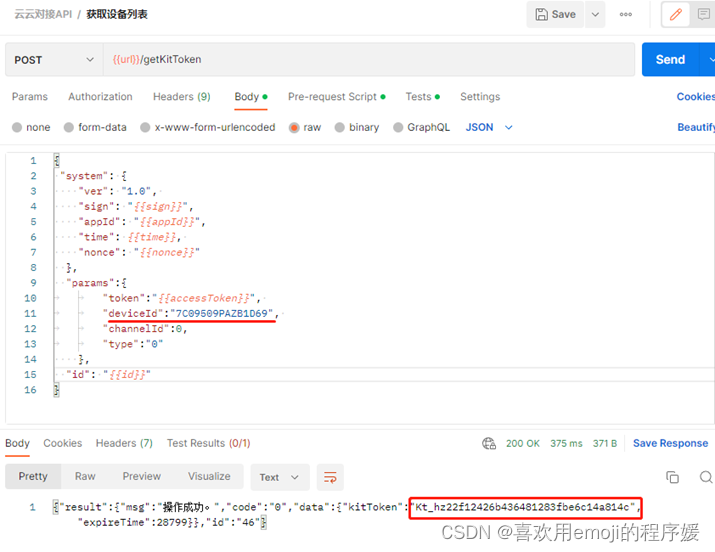Click the Save button
715x552 pixels.
point(555,15)
